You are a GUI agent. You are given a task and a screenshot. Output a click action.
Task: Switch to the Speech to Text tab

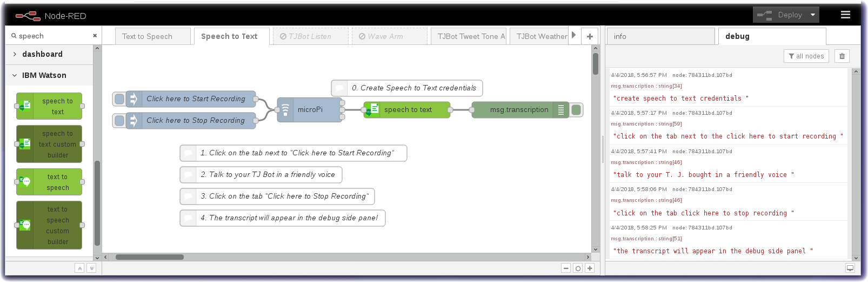tap(231, 36)
